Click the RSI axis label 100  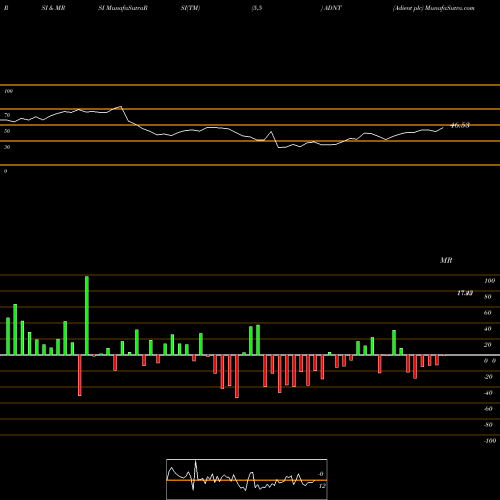point(9,91)
